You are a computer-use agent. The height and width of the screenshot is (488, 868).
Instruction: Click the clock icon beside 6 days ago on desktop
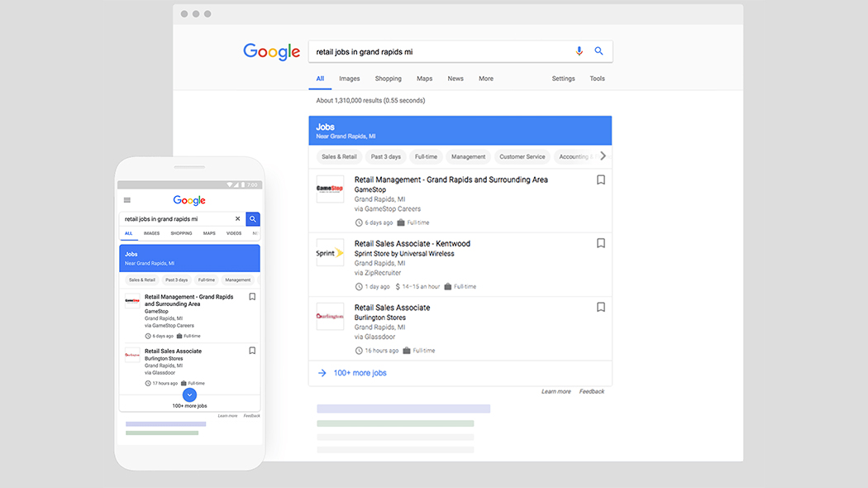(359, 222)
